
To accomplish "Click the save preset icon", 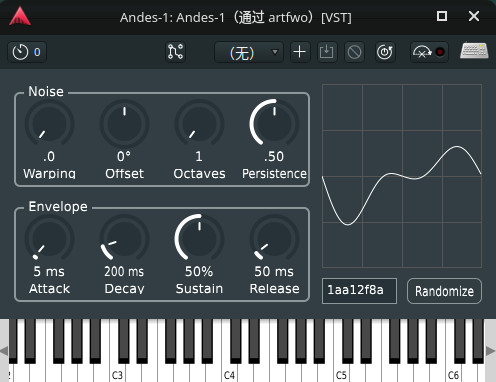I will tap(326, 52).
